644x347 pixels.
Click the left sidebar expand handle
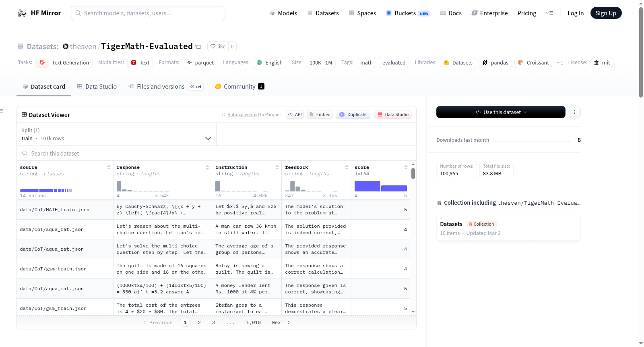pyautogui.click(x=2, y=111)
